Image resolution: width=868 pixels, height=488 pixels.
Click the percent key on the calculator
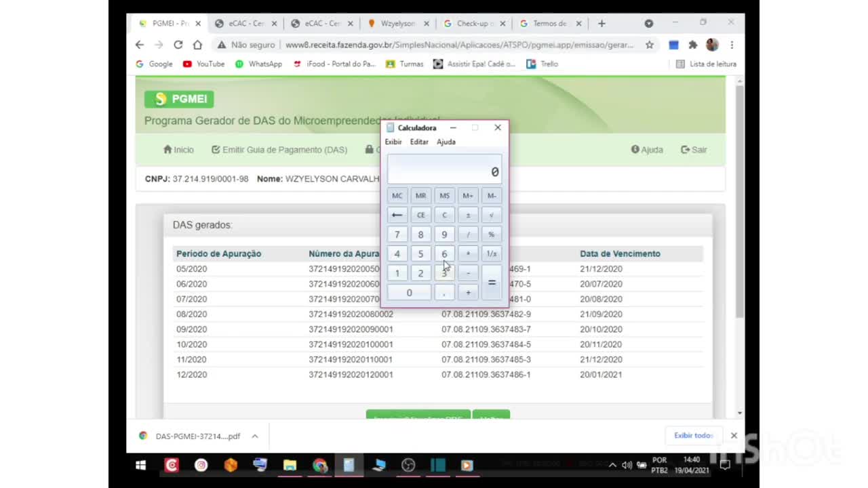[492, 235]
